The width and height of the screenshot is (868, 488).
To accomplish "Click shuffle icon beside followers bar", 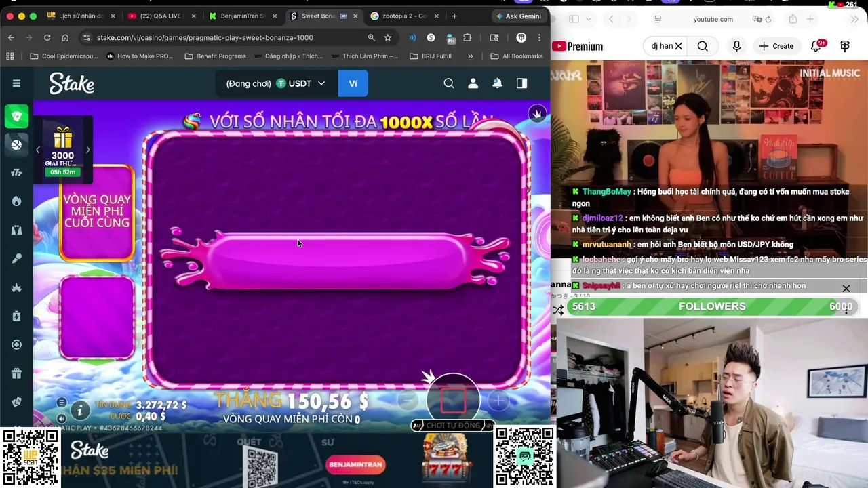I will click(558, 310).
